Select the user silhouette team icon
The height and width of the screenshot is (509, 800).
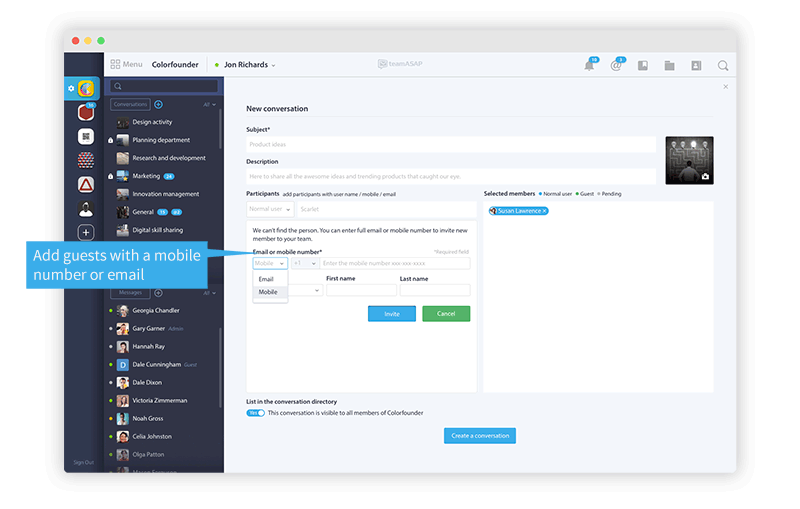(86, 209)
